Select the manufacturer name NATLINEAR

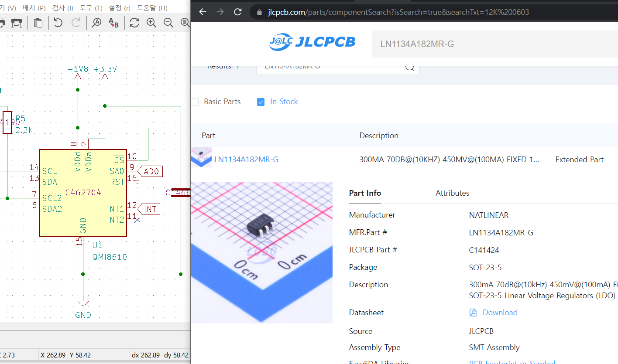489,215
